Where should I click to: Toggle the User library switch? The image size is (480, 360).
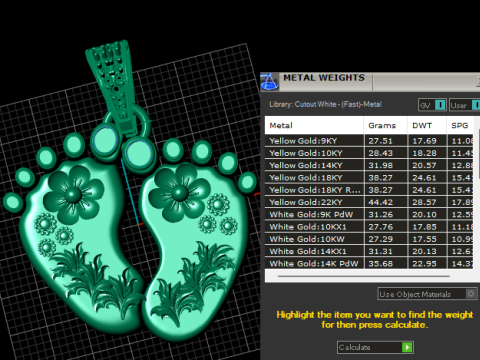coord(465,105)
